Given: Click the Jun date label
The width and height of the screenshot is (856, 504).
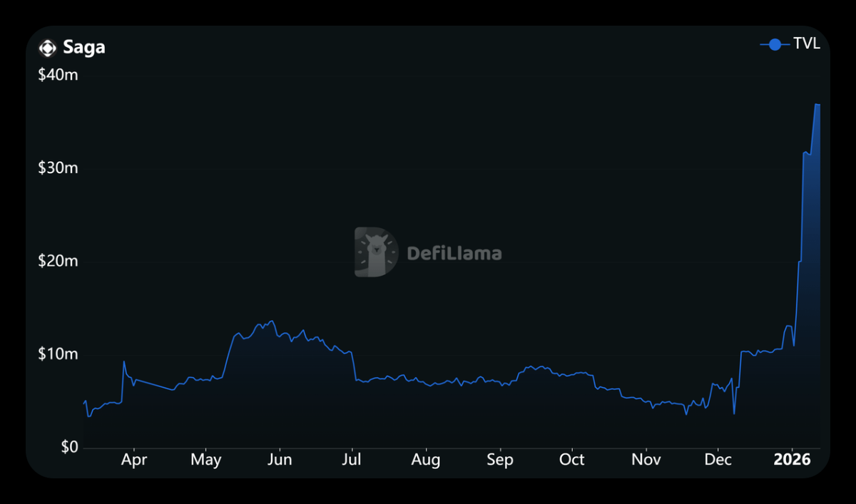Looking at the screenshot, I should tap(280, 460).
